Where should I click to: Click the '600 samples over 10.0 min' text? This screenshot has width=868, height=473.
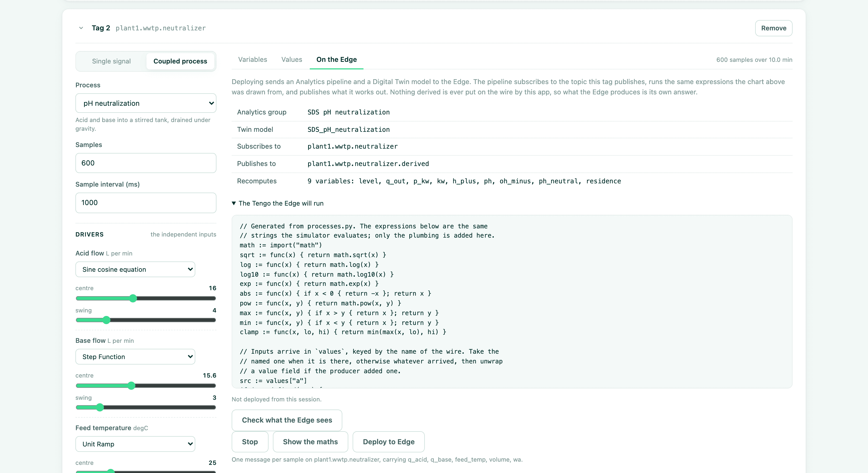[754, 60]
